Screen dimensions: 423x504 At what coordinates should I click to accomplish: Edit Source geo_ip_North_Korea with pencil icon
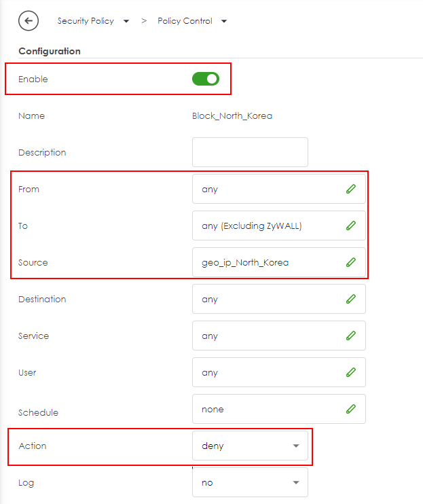click(x=350, y=263)
